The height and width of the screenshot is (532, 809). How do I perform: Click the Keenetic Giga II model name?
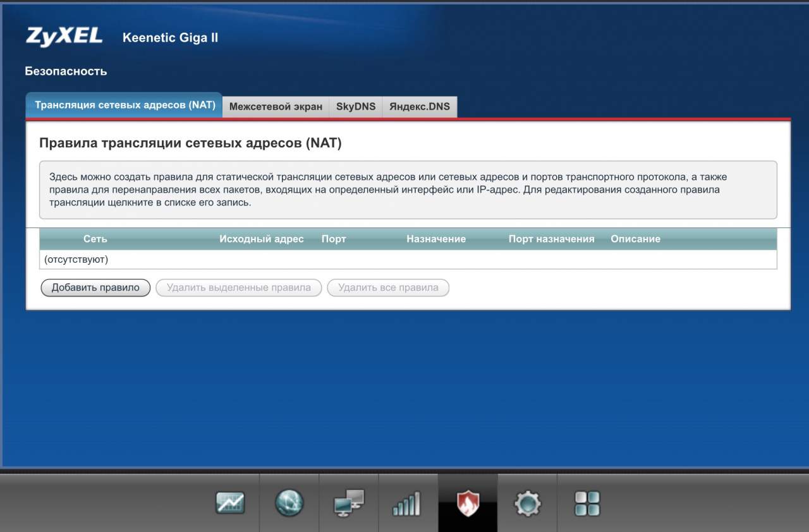point(170,38)
